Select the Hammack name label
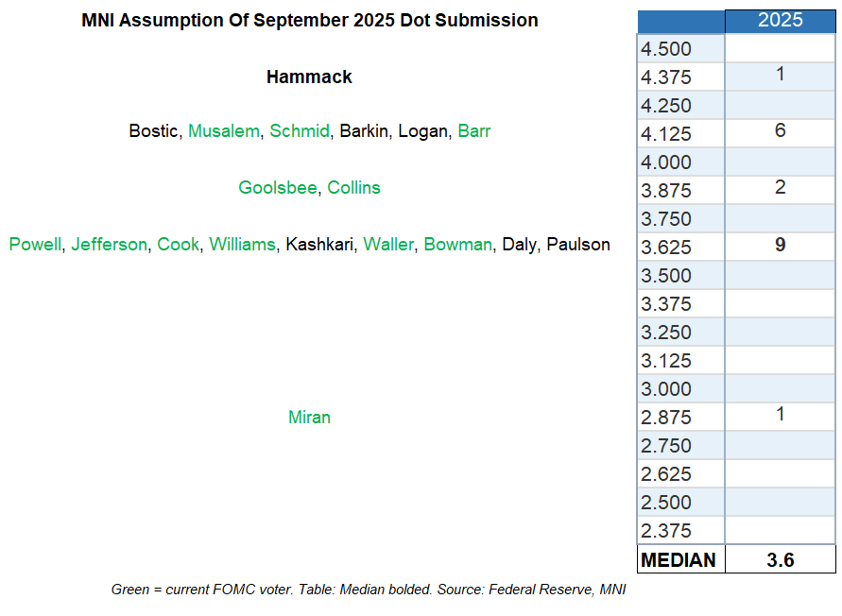The image size is (842, 616). [309, 77]
